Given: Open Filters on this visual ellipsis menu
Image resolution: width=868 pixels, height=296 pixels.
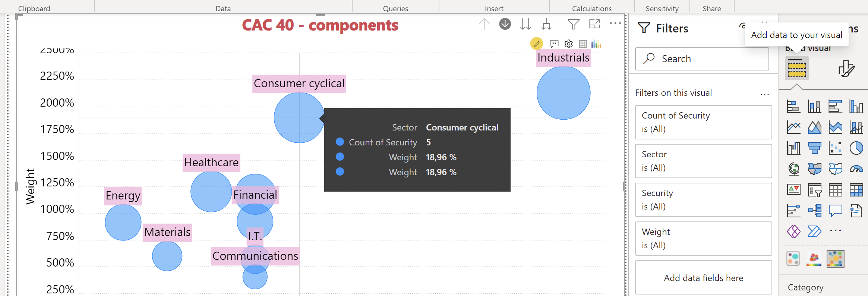Looking at the screenshot, I should [x=764, y=94].
